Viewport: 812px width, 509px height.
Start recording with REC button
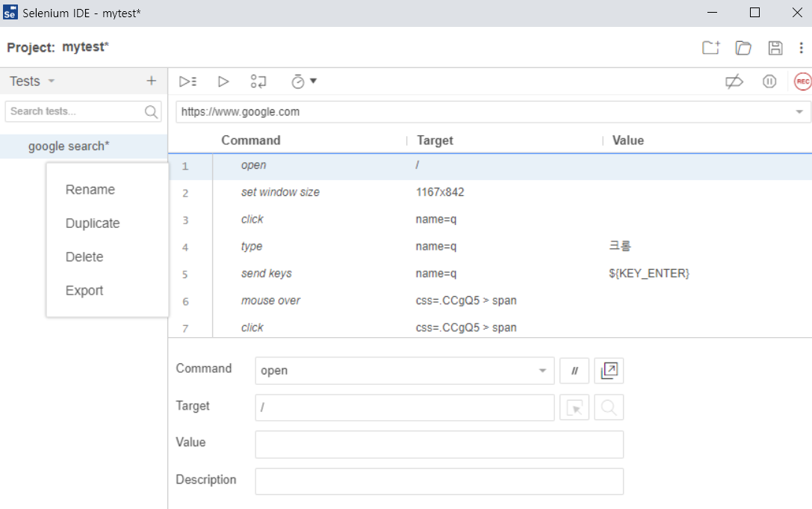pyautogui.click(x=802, y=81)
